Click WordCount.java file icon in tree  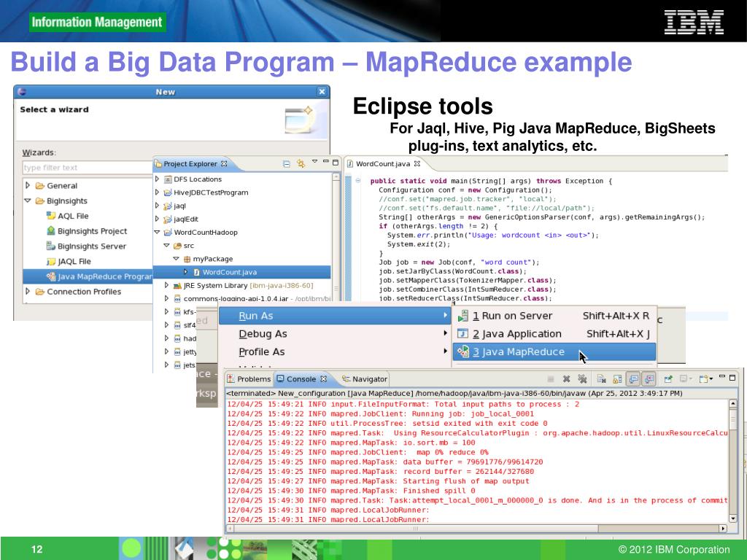[196, 273]
